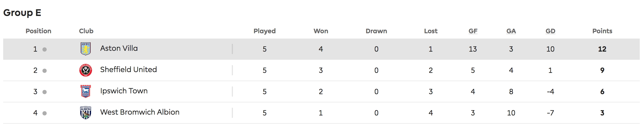Click the Ipswich Town club crest

click(x=86, y=92)
